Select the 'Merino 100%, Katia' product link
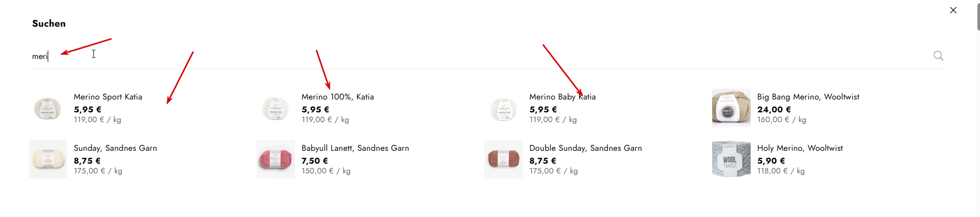Image resolution: width=980 pixels, height=217 pixels. click(338, 97)
